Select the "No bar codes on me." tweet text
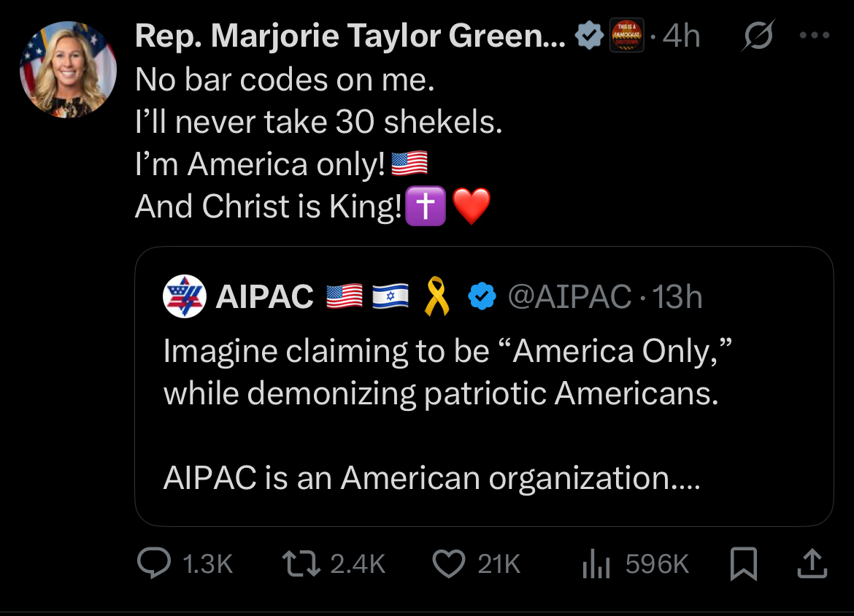The width and height of the screenshot is (854, 616). (x=285, y=80)
